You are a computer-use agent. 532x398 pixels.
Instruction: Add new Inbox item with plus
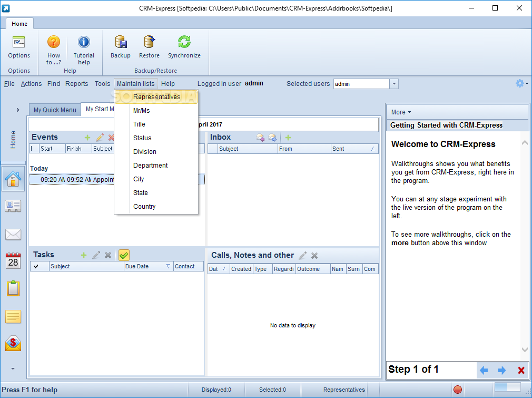(288, 138)
